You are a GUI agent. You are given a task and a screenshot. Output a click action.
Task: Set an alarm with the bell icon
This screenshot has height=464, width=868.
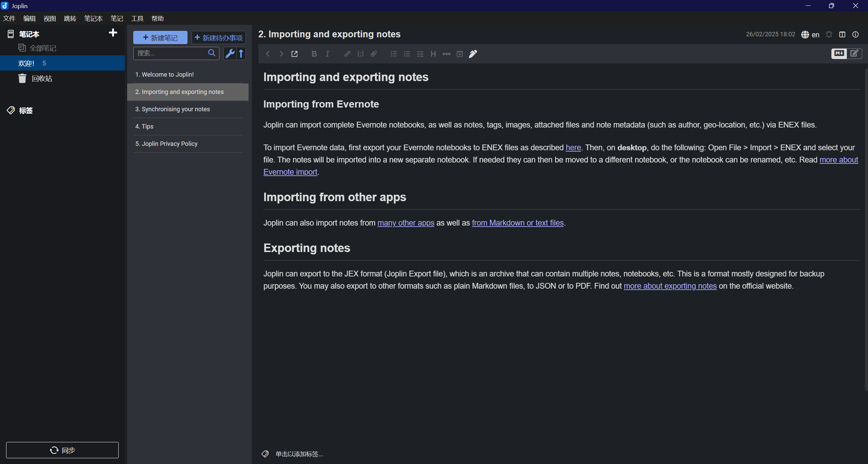point(829,34)
